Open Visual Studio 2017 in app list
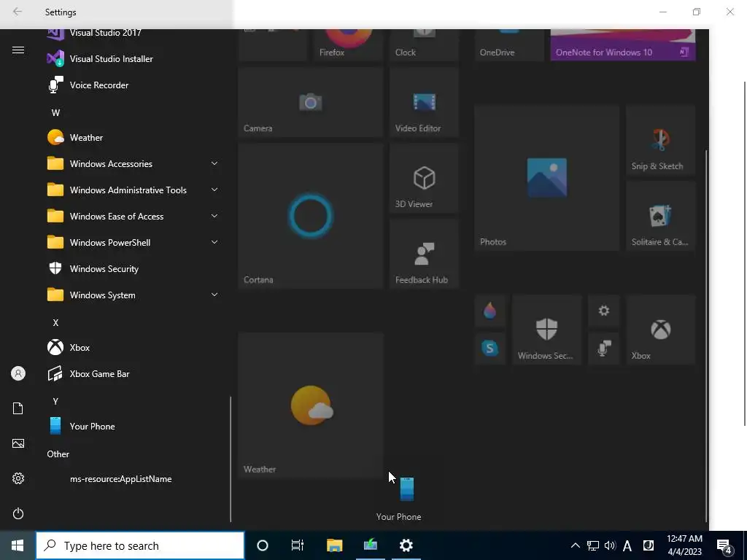The height and width of the screenshot is (560, 747). (133, 35)
